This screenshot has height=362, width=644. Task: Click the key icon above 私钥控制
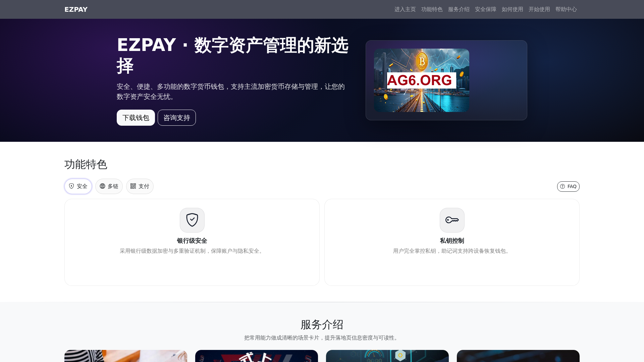click(x=452, y=220)
